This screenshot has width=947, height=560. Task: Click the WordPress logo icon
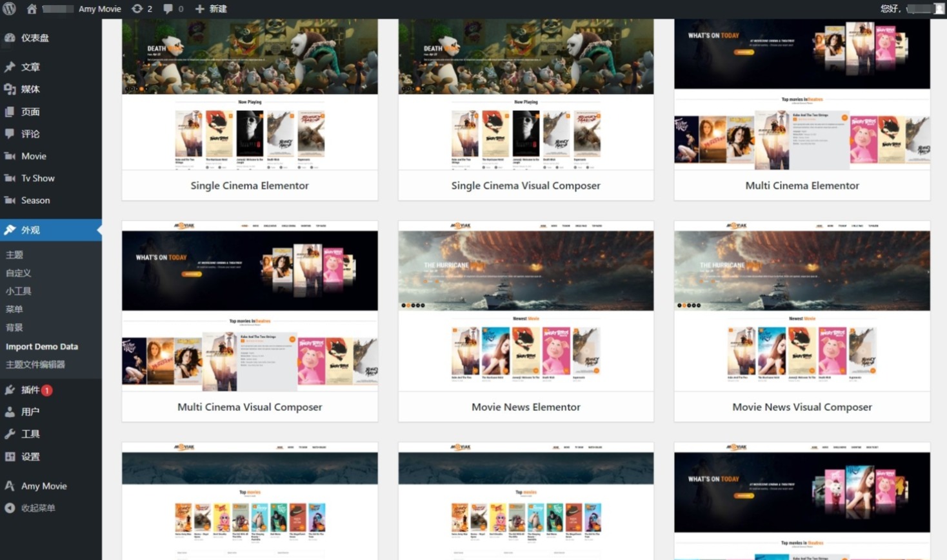click(9, 9)
